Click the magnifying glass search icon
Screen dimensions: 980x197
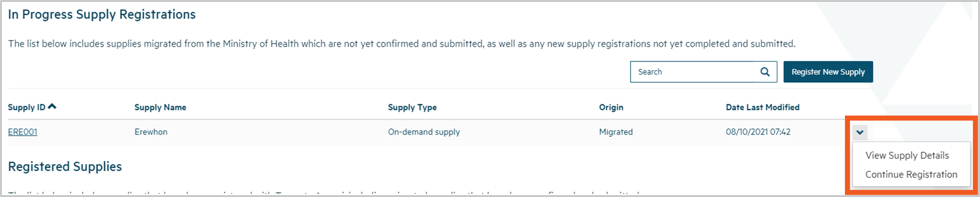[x=765, y=72]
